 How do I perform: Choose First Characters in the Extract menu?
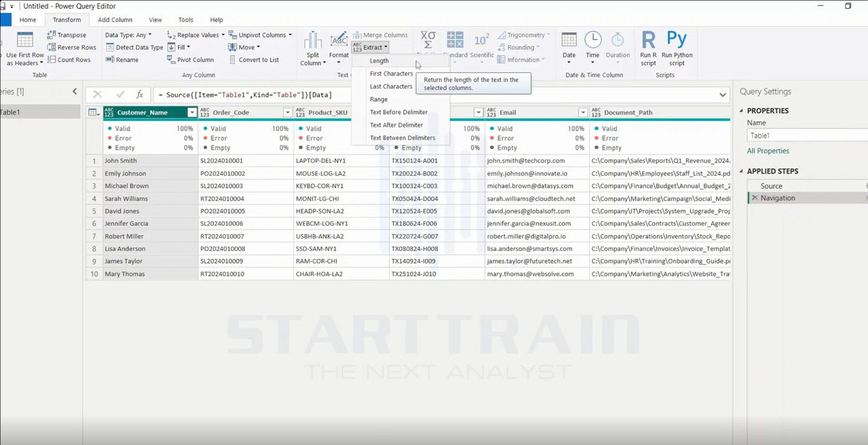391,74
